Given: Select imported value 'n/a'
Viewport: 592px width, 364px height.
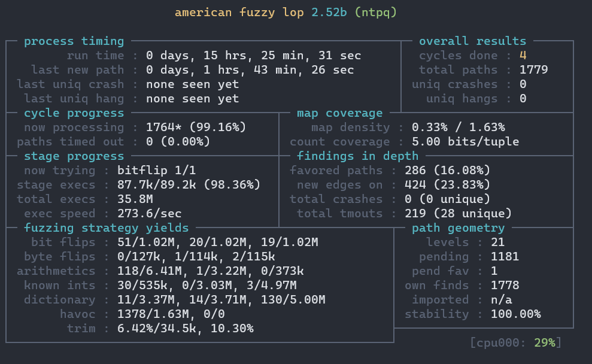Looking at the screenshot, I should click(x=502, y=299).
